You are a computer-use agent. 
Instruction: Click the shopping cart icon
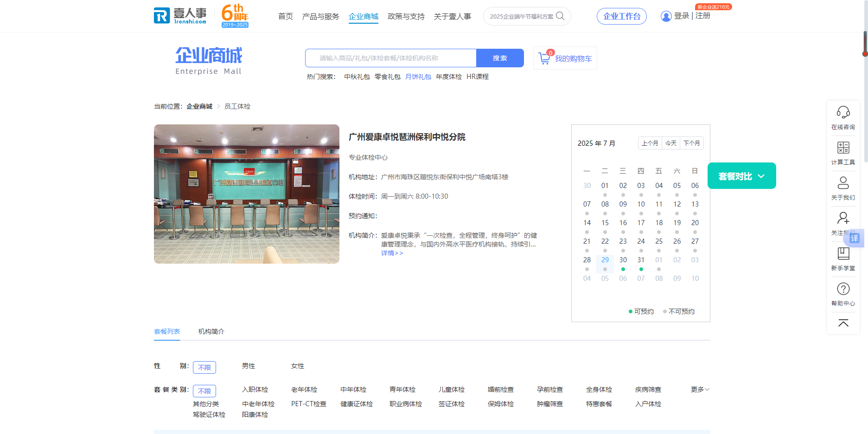tap(545, 58)
